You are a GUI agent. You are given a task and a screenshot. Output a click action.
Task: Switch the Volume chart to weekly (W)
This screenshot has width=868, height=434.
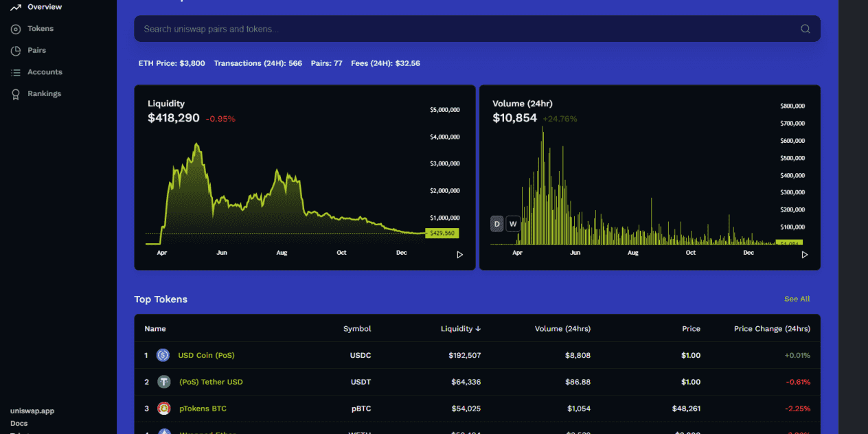(x=513, y=224)
